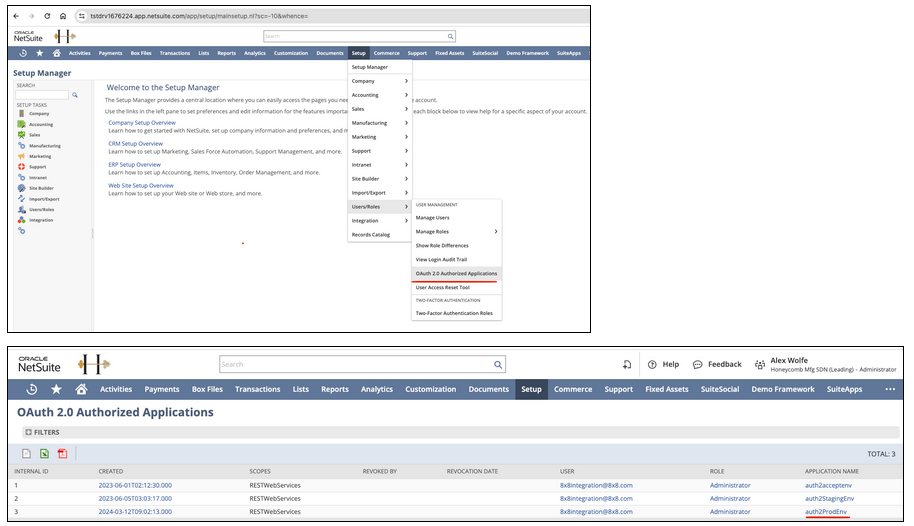Open the Web Site Setup Overview link
Image resolution: width=914 pixels, height=526 pixels.
(x=140, y=185)
